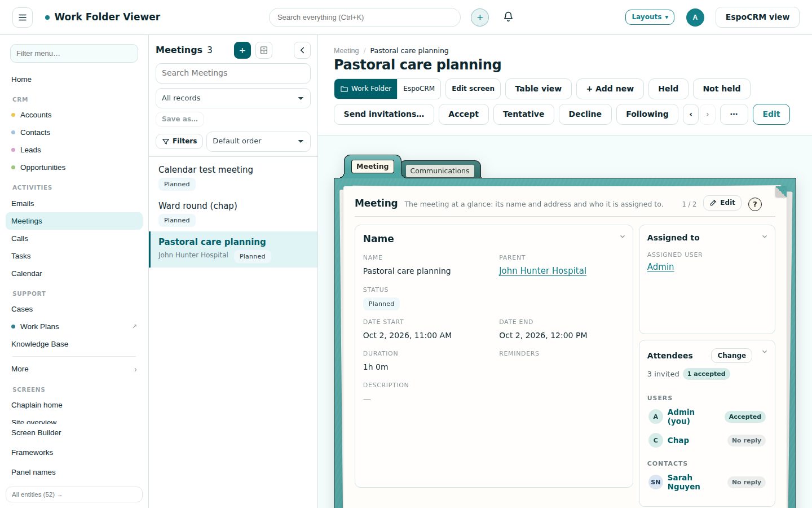Open the John Hunter Hospital parent link

542,271
